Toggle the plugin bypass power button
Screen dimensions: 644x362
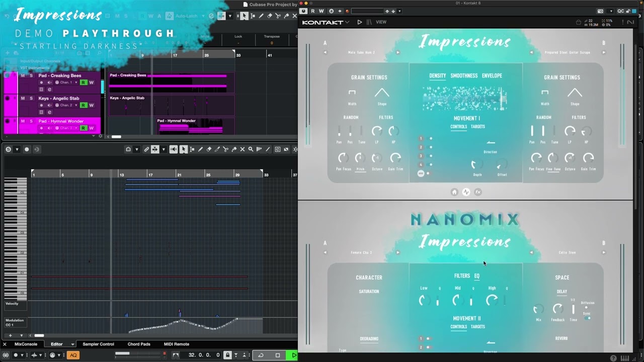(x=303, y=11)
